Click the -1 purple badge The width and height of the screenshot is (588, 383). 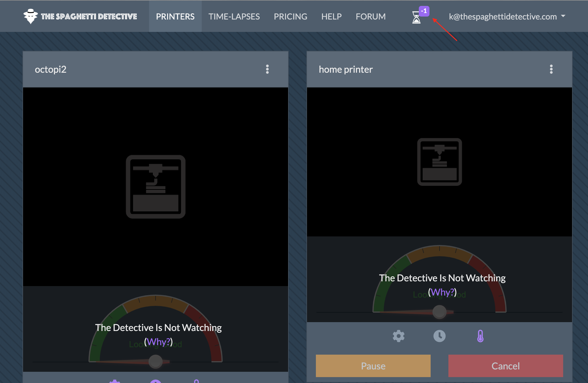[424, 11]
